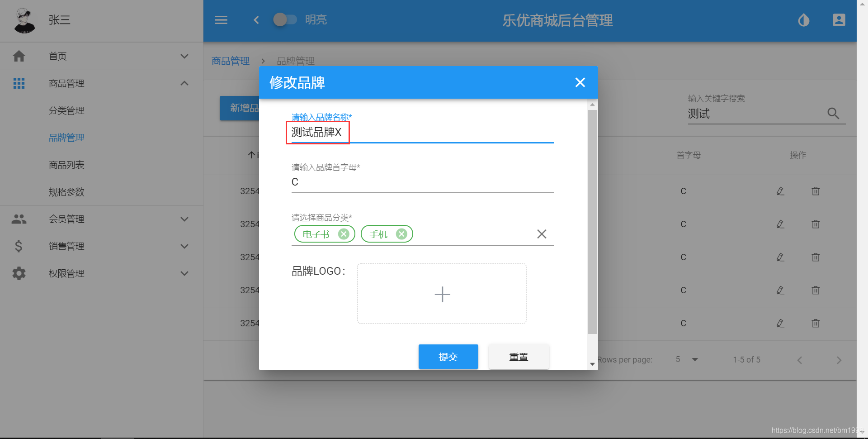Click the 商品管理 breadcrumb link
Screen dimensions: 868x439
(x=230, y=61)
